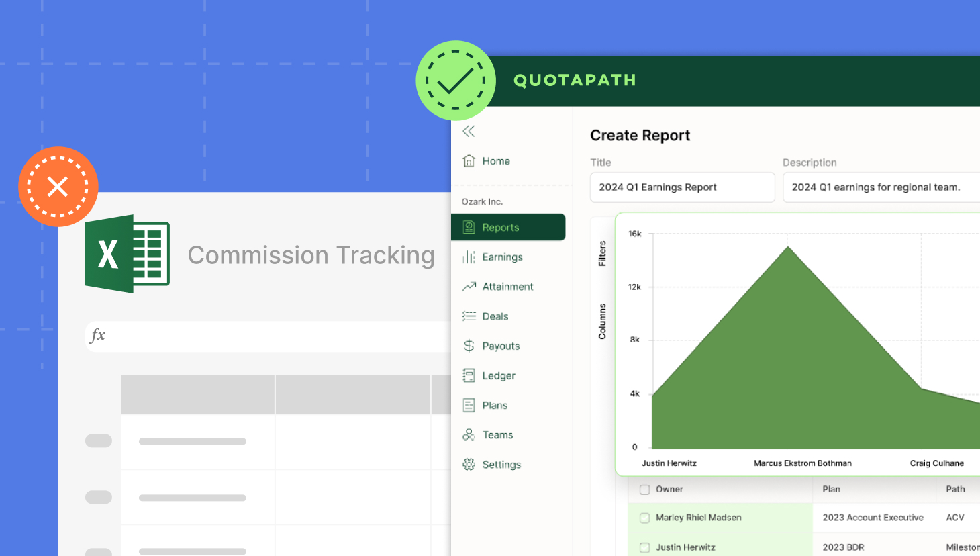Check the Owner checkbox in the column header

644,490
